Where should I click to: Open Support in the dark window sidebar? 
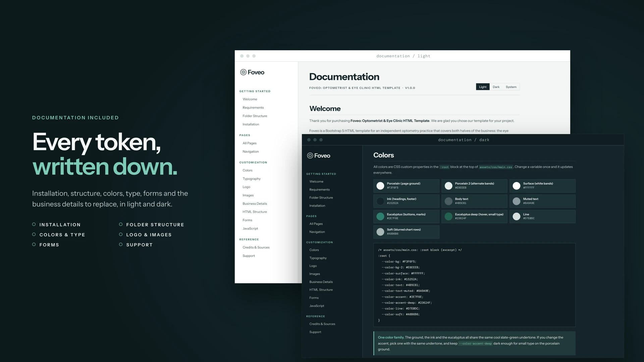(315, 332)
